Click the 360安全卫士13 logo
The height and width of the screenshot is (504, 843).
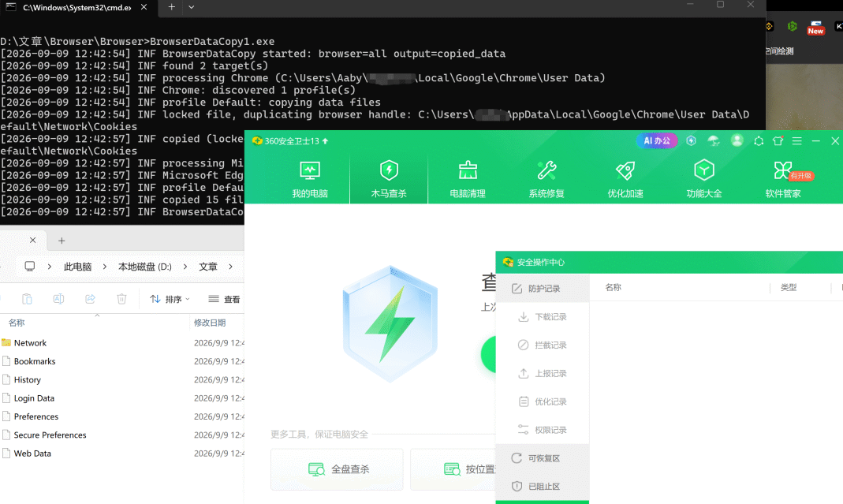click(x=257, y=141)
